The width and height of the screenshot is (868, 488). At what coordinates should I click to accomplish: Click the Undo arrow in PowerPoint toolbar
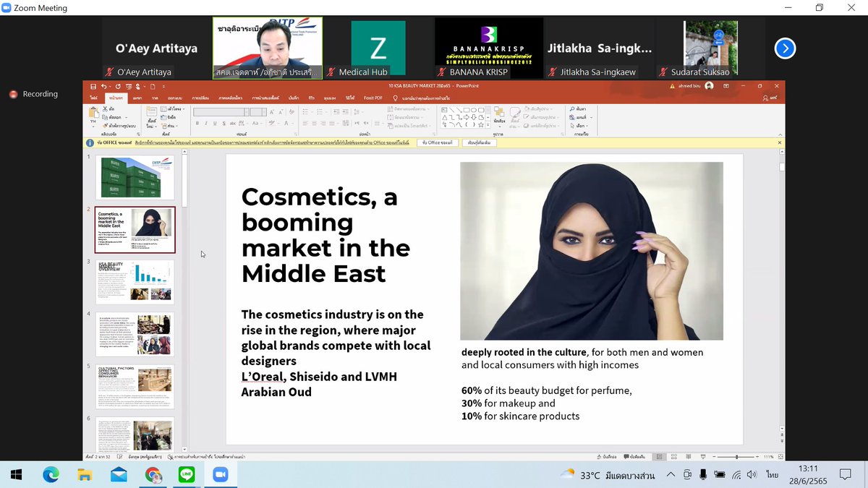tap(105, 86)
